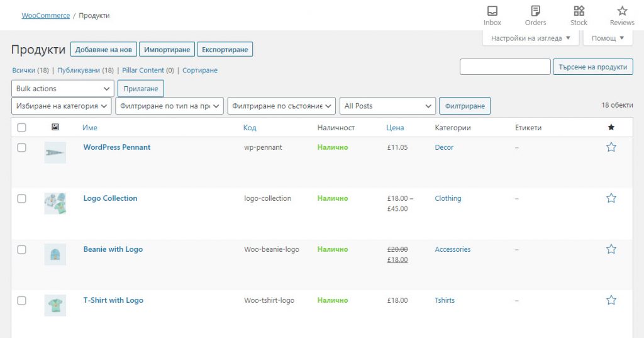Select the Beanie with Logo row checkbox
The width and height of the screenshot is (644, 338).
click(x=22, y=250)
